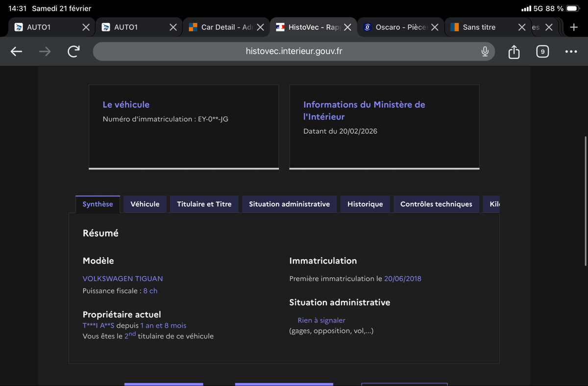Show the Historique tab
Image resolution: width=588 pixels, height=386 pixels.
pos(365,204)
